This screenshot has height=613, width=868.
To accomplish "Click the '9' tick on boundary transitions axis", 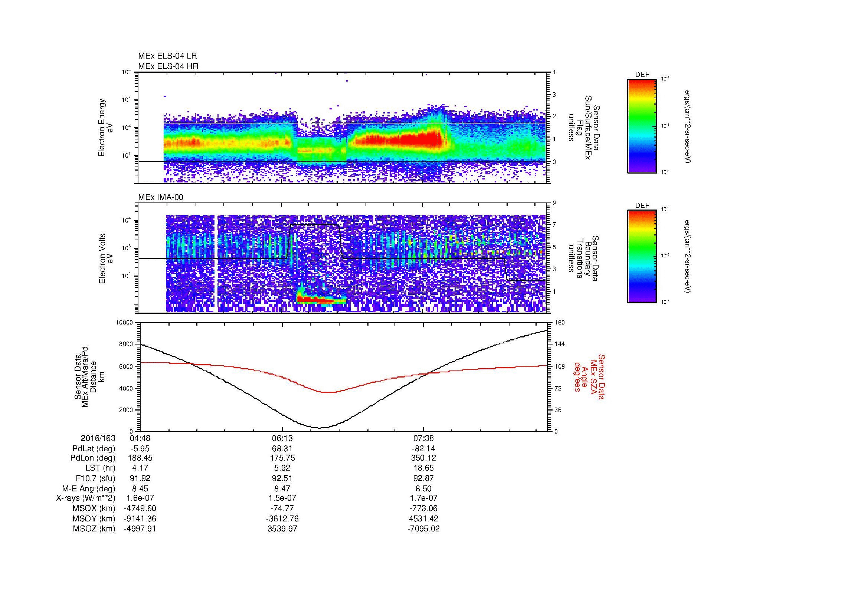I will point(554,203).
